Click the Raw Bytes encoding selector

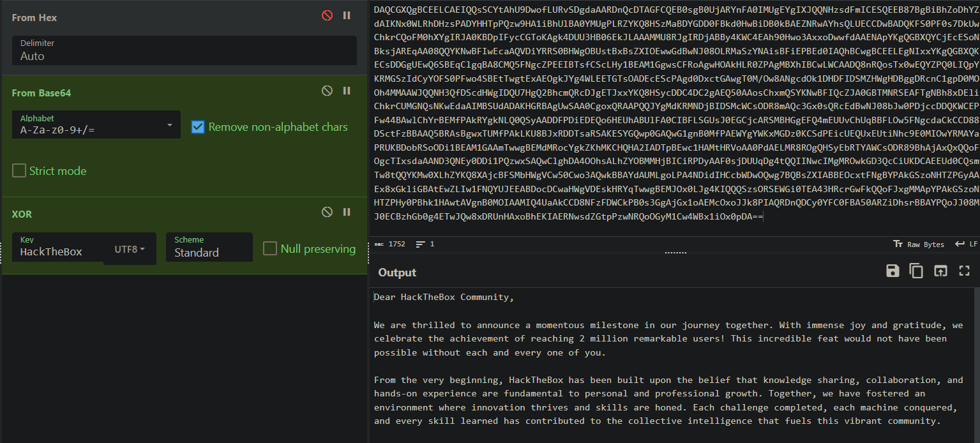918,244
